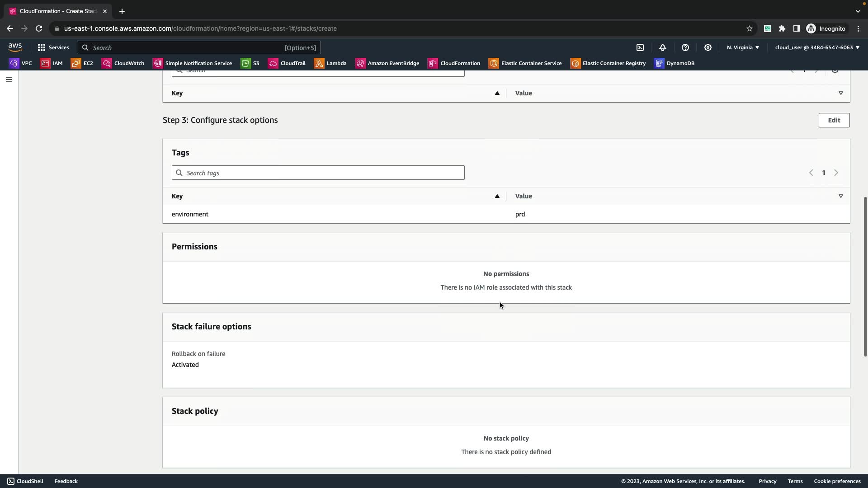
Task: Sort Tags table by Key column ascending
Action: [497, 196]
